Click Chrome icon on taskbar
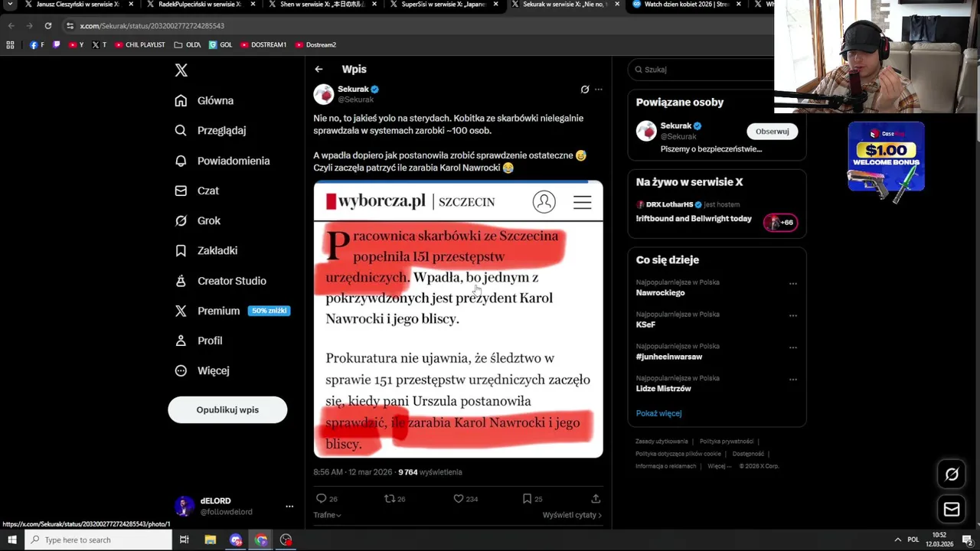 pos(261,540)
